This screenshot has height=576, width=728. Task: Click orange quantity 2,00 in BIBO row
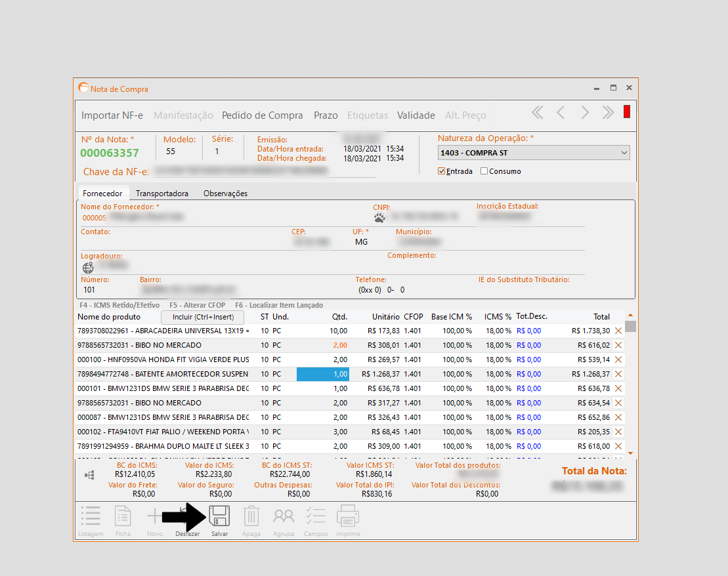tap(340, 345)
